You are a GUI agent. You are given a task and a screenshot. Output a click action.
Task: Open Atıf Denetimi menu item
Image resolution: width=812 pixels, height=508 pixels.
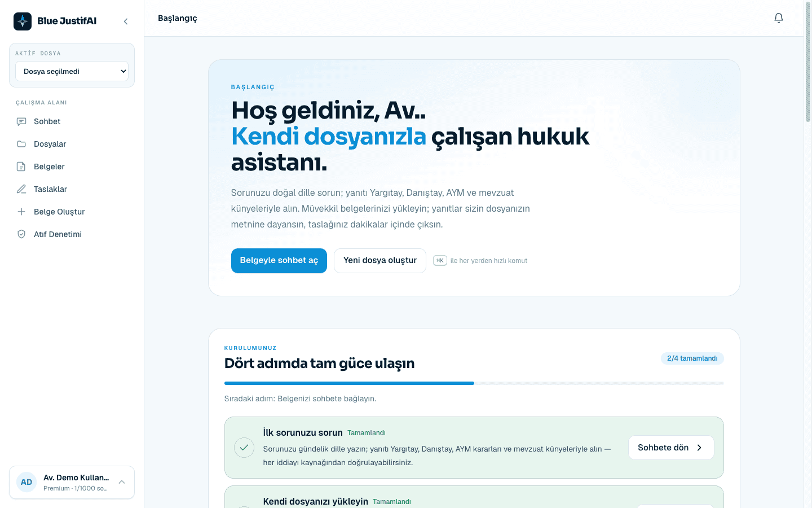[x=72, y=234]
